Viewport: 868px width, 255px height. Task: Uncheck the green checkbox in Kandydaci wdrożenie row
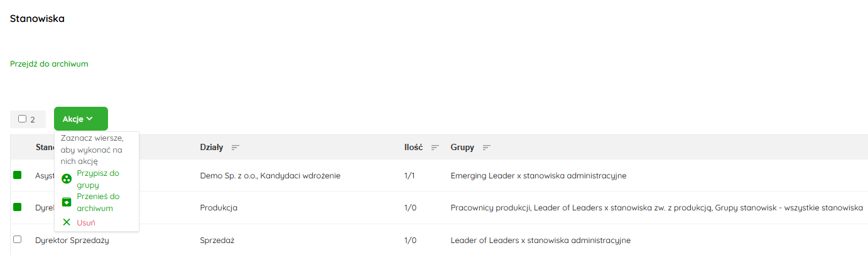tap(17, 175)
